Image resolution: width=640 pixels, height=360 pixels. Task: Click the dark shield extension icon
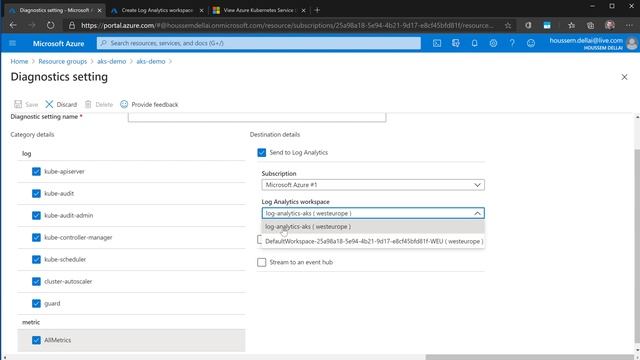(x=528, y=25)
